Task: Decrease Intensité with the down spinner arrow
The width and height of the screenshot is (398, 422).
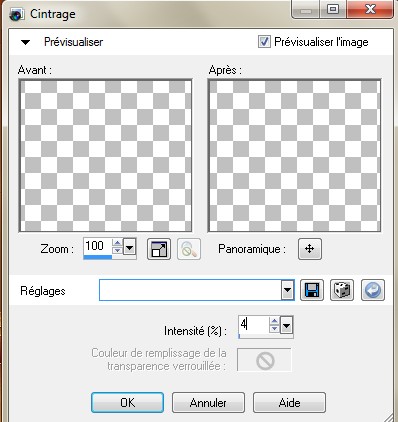Action: point(274,329)
